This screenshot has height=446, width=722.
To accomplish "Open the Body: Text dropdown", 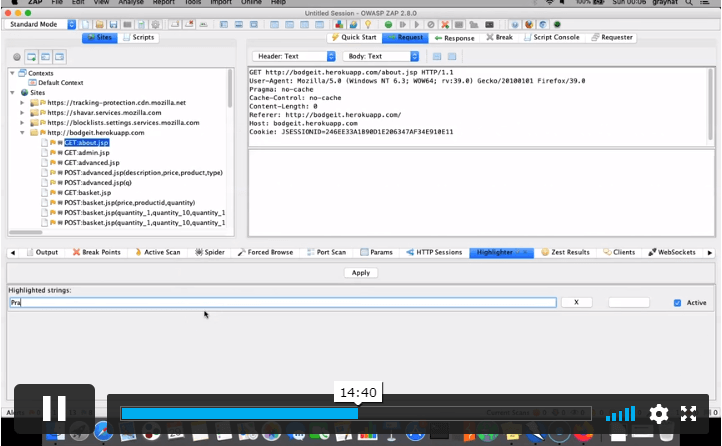I will click(x=380, y=56).
